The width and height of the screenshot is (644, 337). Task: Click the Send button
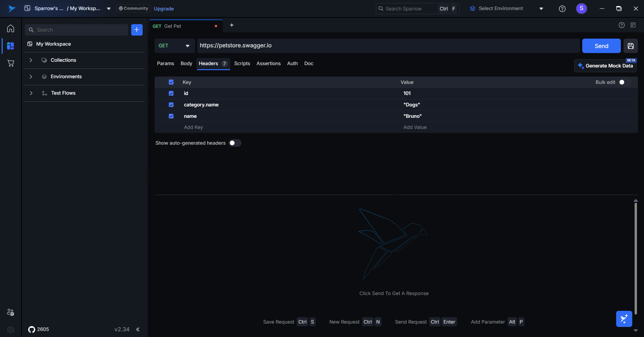[601, 46]
